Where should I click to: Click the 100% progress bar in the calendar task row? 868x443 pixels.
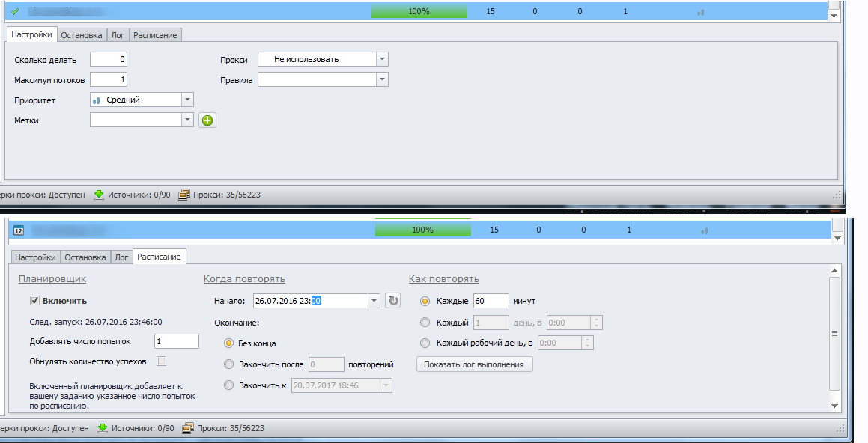point(423,230)
